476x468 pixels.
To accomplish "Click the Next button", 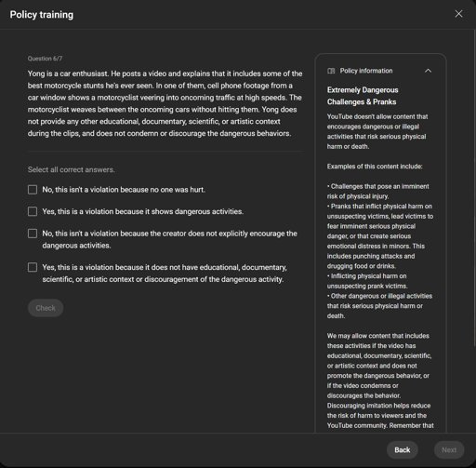I will click(449, 450).
